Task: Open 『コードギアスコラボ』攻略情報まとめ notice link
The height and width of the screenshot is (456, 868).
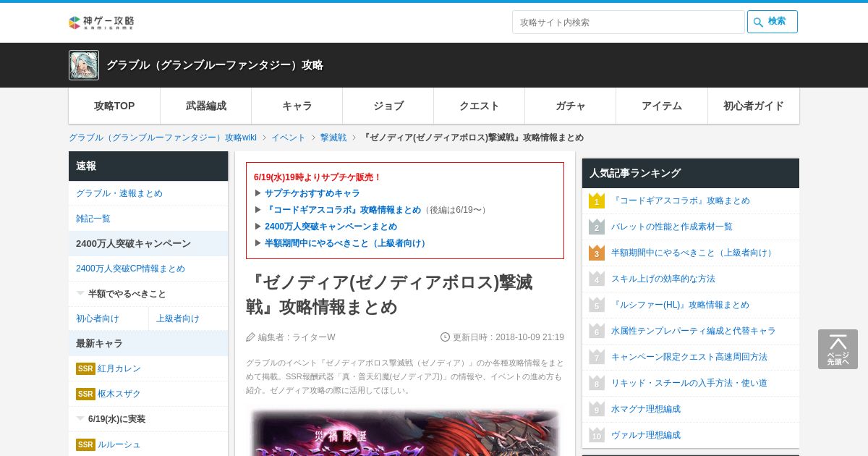Action: point(343,210)
